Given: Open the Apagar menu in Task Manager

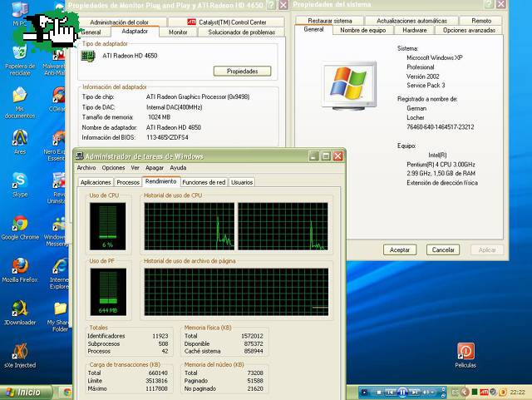Looking at the screenshot, I should pos(155,168).
